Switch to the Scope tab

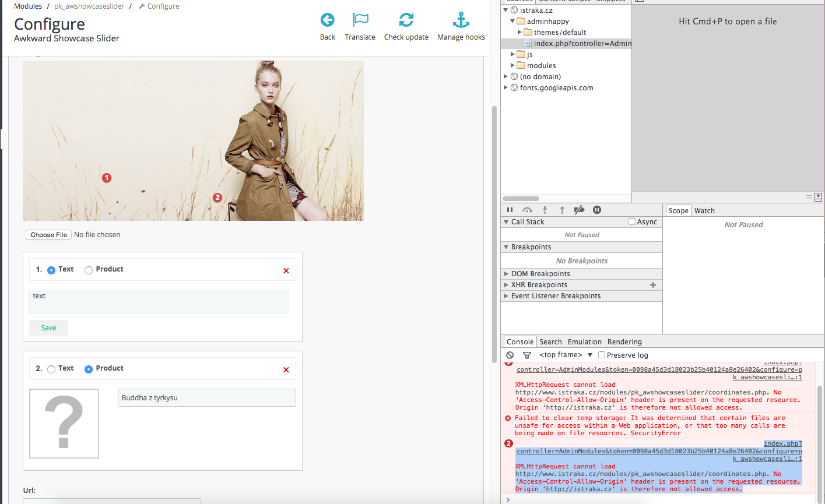point(678,210)
